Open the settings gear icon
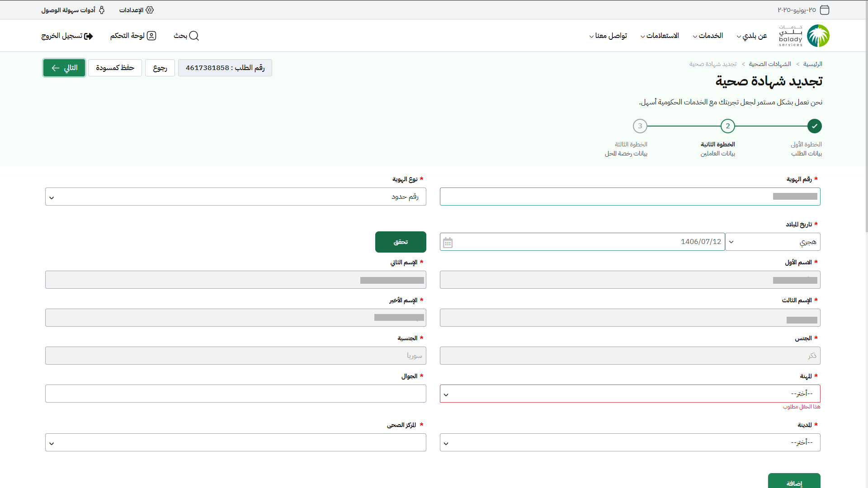868x488 pixels. (150, 10)
